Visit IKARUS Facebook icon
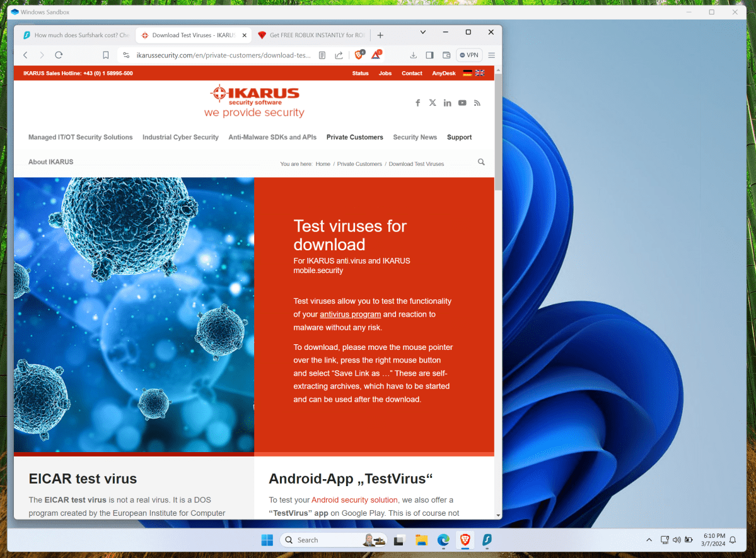 click(x=417, y=102)
